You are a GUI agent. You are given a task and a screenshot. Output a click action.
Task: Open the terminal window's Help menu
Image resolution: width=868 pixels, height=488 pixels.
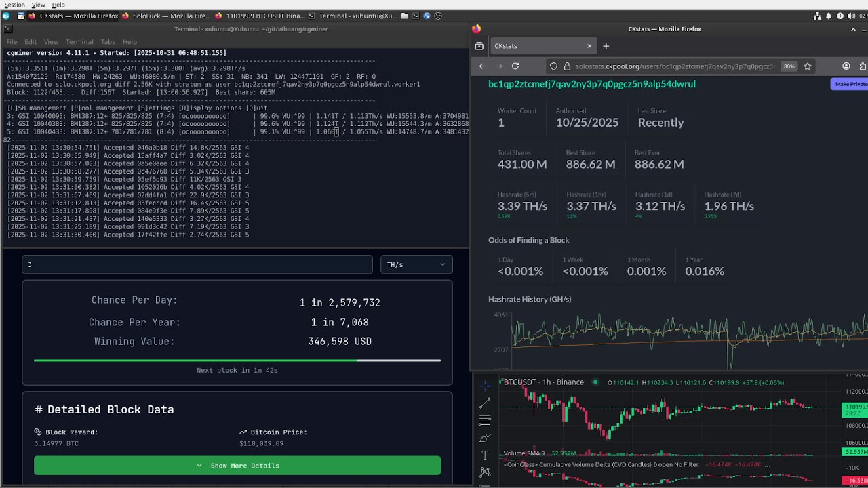(130, 42)
